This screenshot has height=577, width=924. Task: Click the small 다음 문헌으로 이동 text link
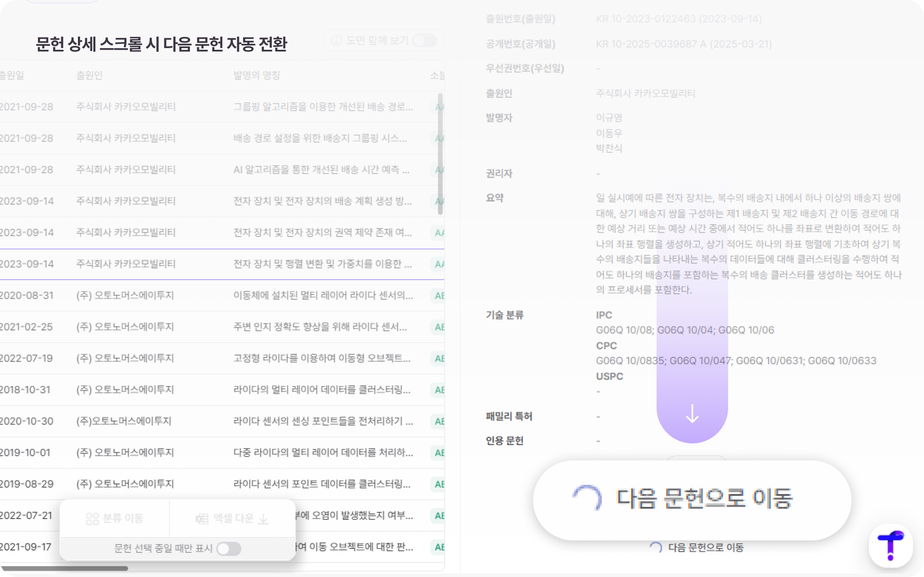click(x=706, y=548)
